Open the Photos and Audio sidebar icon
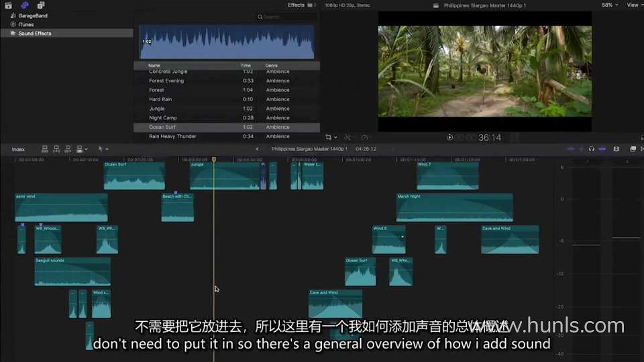This screenshot has width=644, height=362. tap(25, 5)
